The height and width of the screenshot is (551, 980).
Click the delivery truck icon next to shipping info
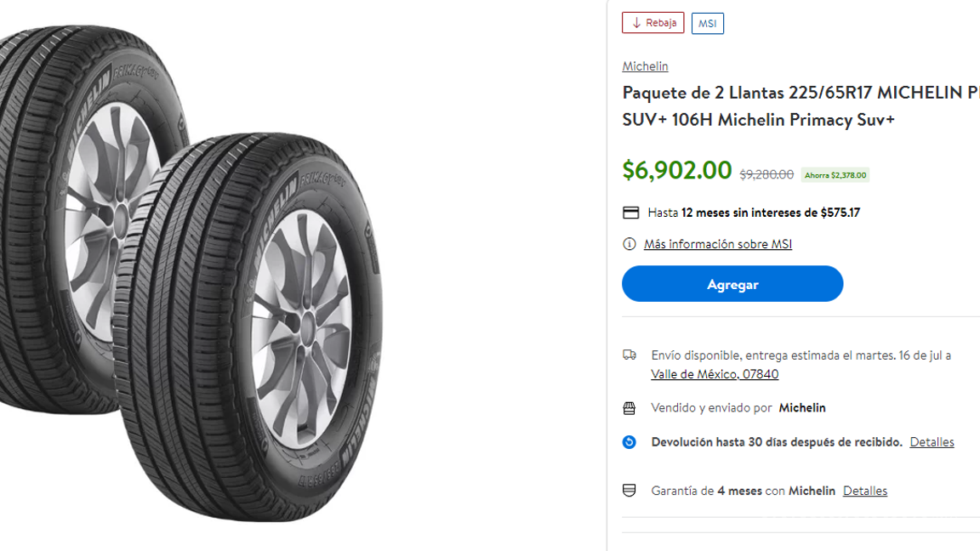click(x=630, y=355)
